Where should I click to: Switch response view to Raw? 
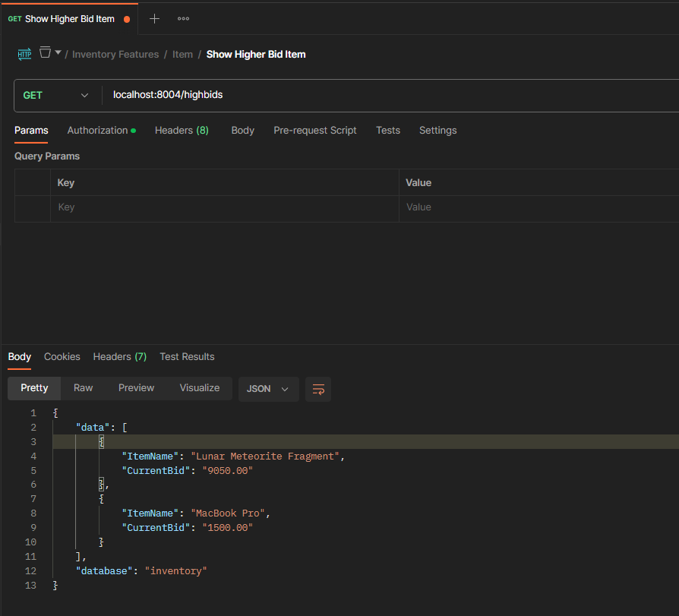[x=83, y=388]
